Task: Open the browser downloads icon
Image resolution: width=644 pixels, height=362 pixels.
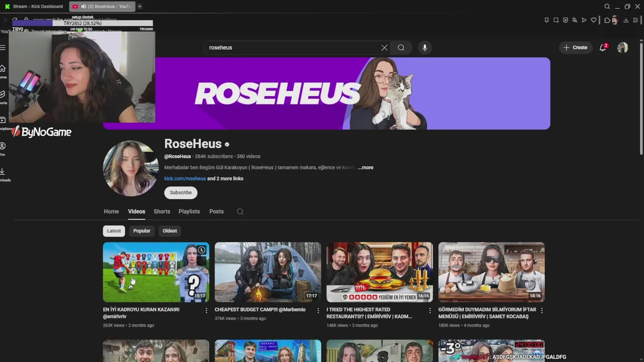Action: [x=626, y=20]
